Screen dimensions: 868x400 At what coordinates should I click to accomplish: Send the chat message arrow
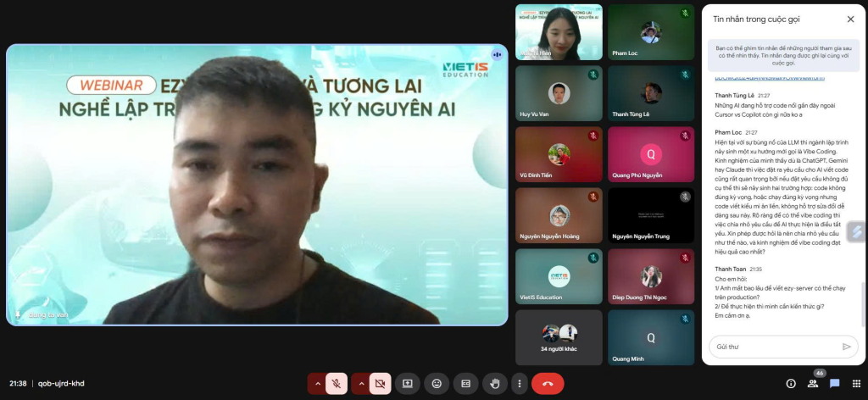pos(847,347)
